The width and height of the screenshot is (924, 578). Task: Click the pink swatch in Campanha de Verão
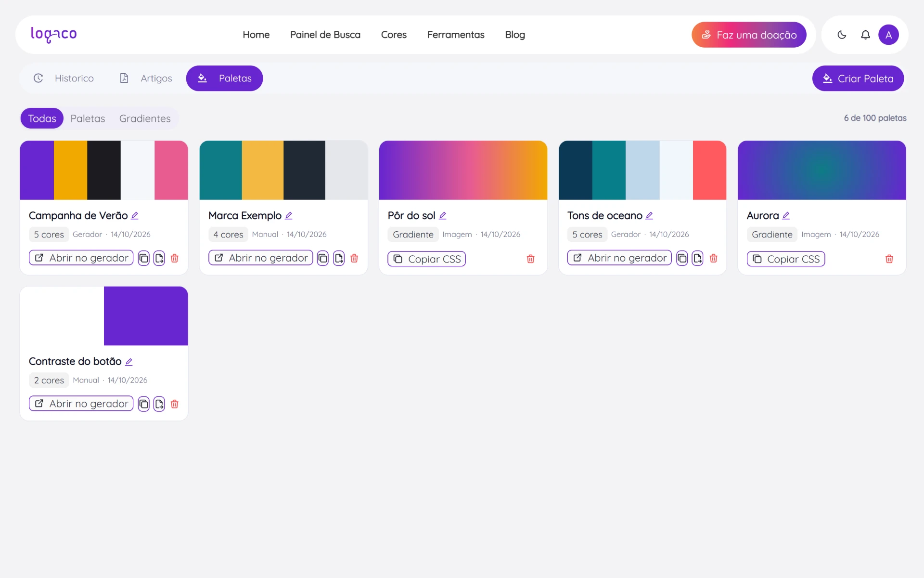[171, 170]
